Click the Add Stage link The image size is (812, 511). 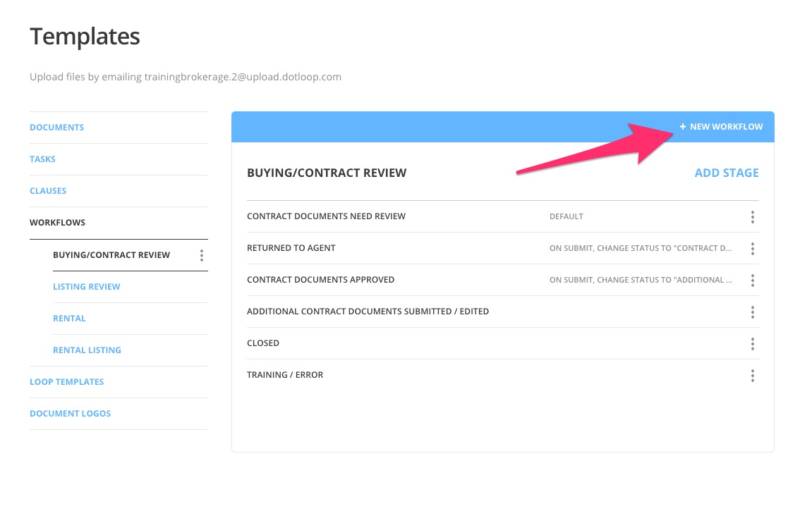coord(726,173)
